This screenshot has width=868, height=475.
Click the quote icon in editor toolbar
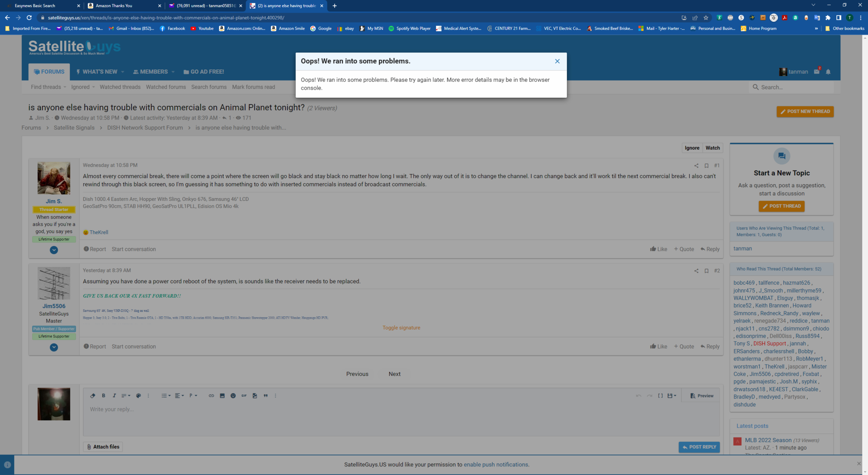pos(265,396)
